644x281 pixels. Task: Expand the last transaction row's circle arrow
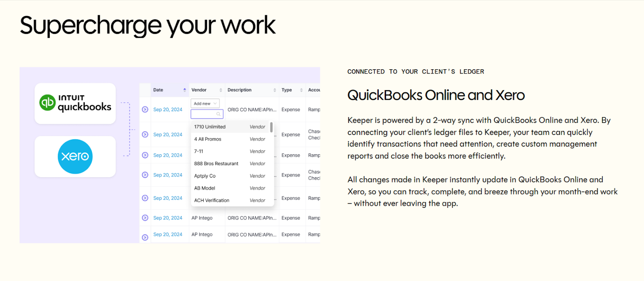(145, 238)
